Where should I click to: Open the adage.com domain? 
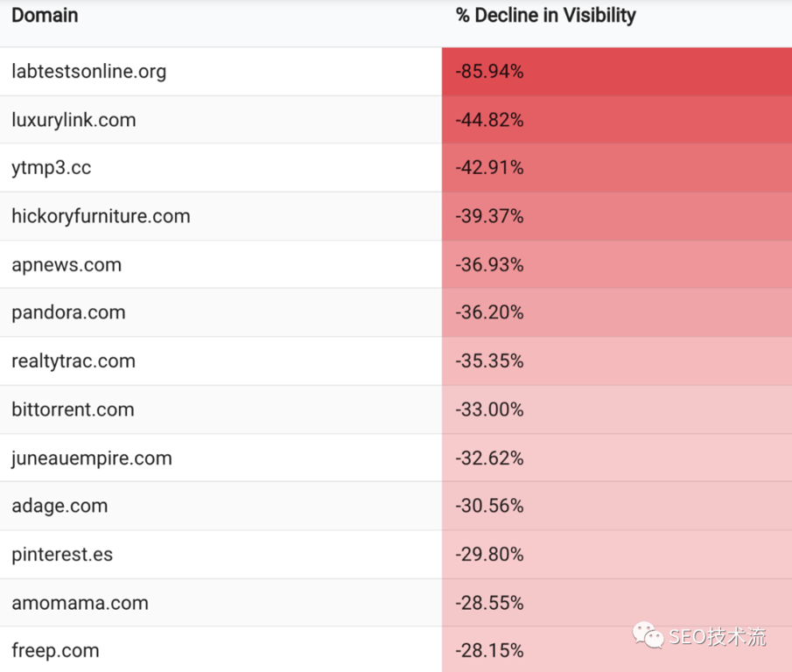pos(60,506)
